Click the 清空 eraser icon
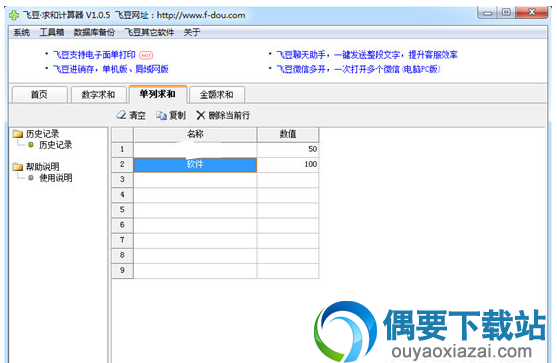 pos(121,115)
